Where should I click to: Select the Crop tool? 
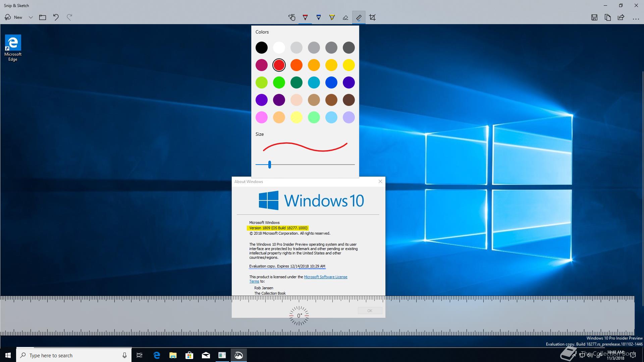[x=372, y=17]
